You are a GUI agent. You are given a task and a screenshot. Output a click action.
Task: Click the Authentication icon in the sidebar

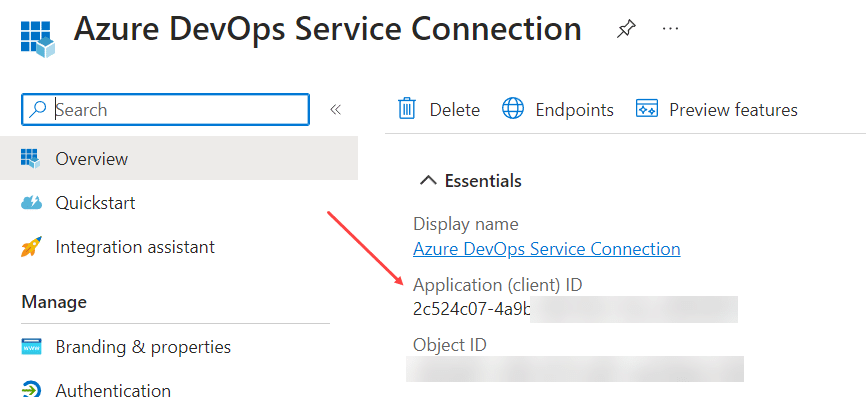[31, 389]
